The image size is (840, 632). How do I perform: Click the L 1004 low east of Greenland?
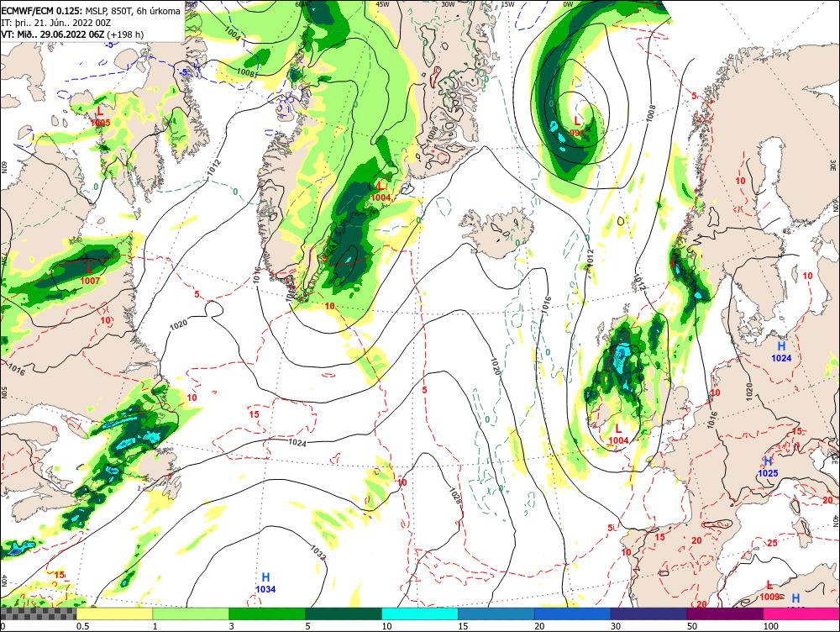pos(381,192)
